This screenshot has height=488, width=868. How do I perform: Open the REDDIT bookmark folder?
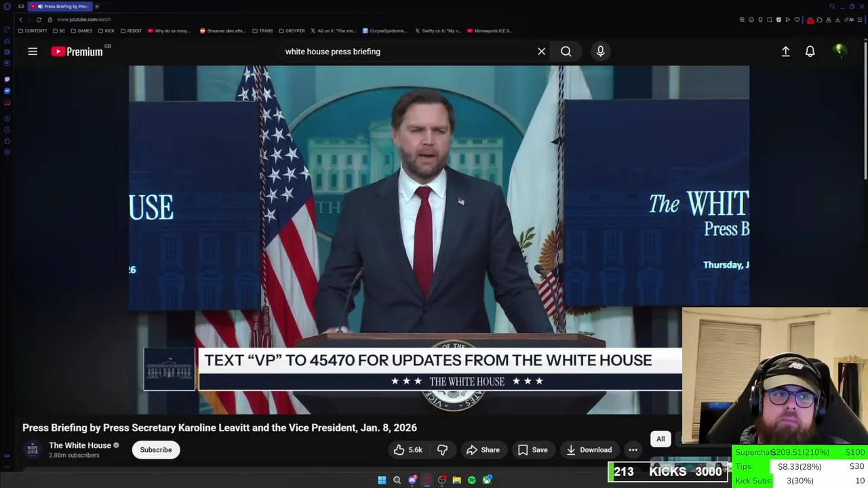132,30
